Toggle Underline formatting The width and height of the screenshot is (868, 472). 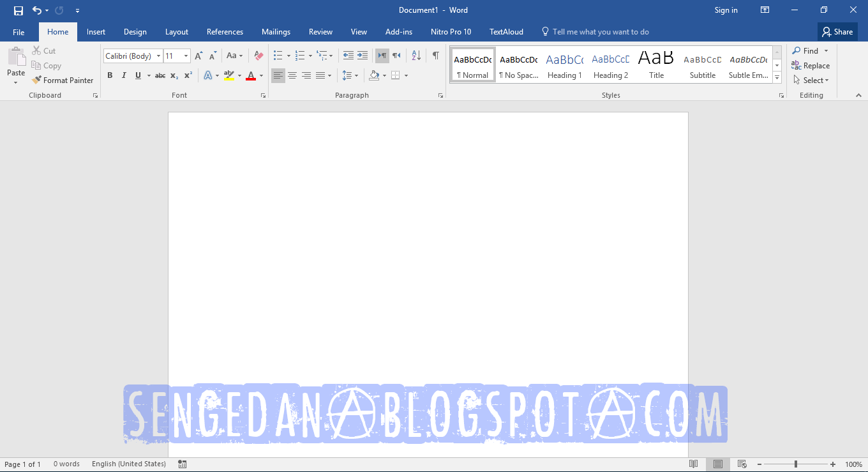coord(138,75)
